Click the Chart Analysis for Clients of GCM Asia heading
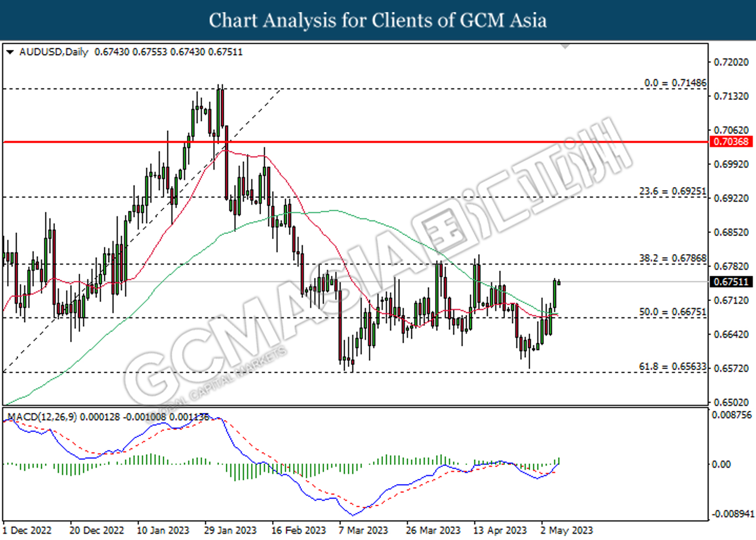756x540 pixels. click(x=378, y=20)
